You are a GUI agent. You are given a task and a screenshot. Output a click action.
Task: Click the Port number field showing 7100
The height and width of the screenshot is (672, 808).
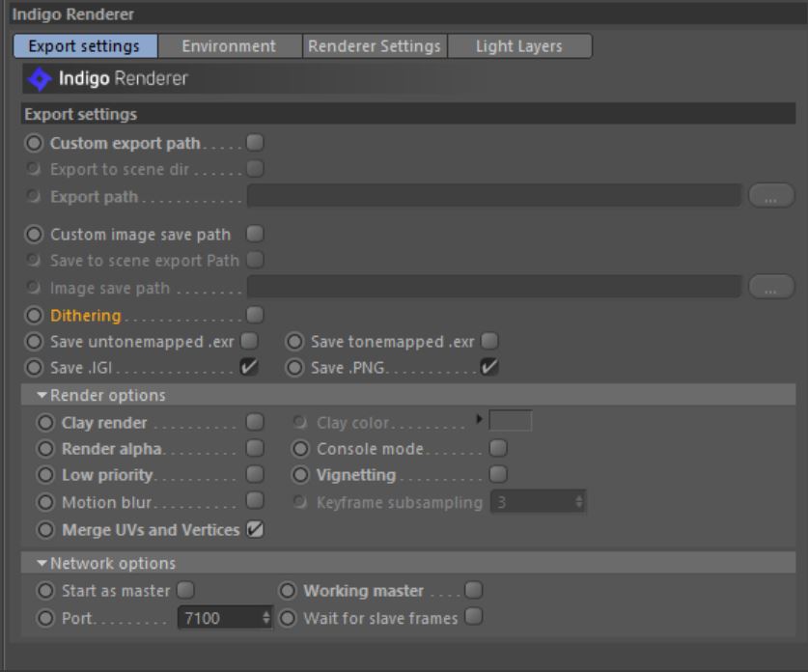[x=217, y=618]
